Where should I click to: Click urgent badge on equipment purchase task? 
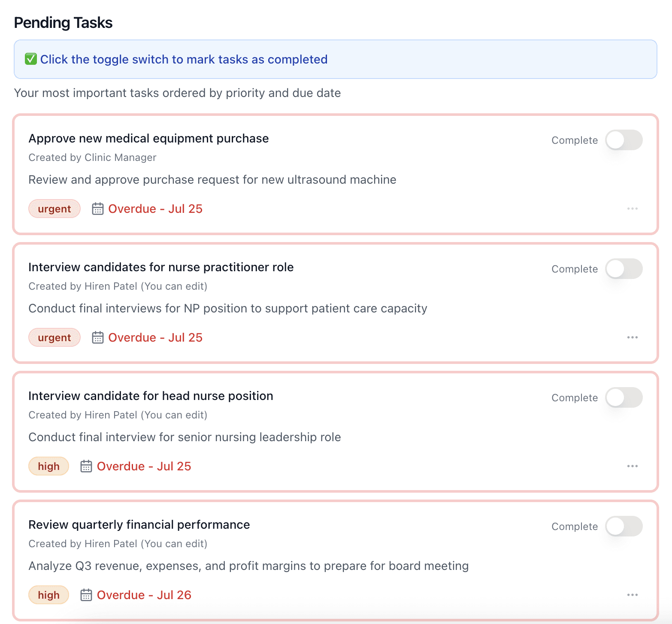(54, 209)
